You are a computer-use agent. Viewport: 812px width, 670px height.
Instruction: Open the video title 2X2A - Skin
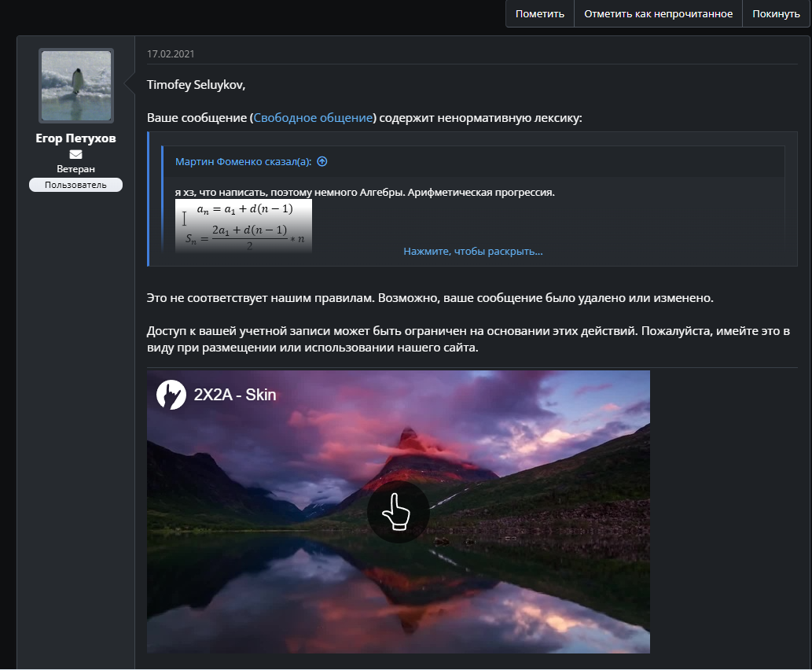pos(235,395)
